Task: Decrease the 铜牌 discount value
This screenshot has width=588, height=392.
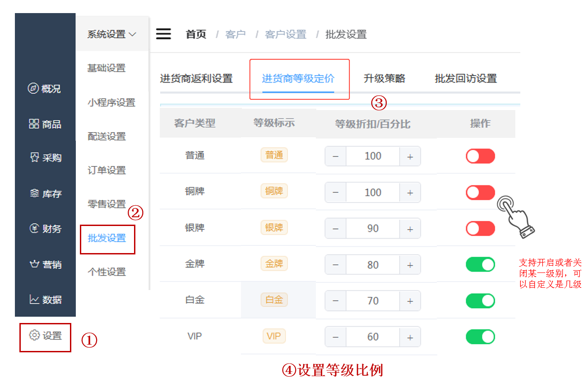Action: click(x=335, y=192)
